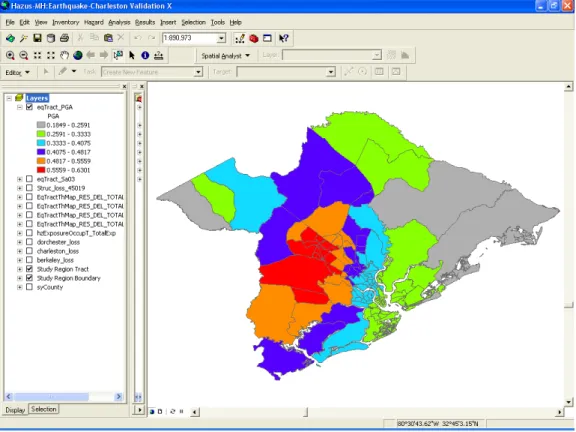
Task: Click the Measure tool icon
Action: click(159, 55)
